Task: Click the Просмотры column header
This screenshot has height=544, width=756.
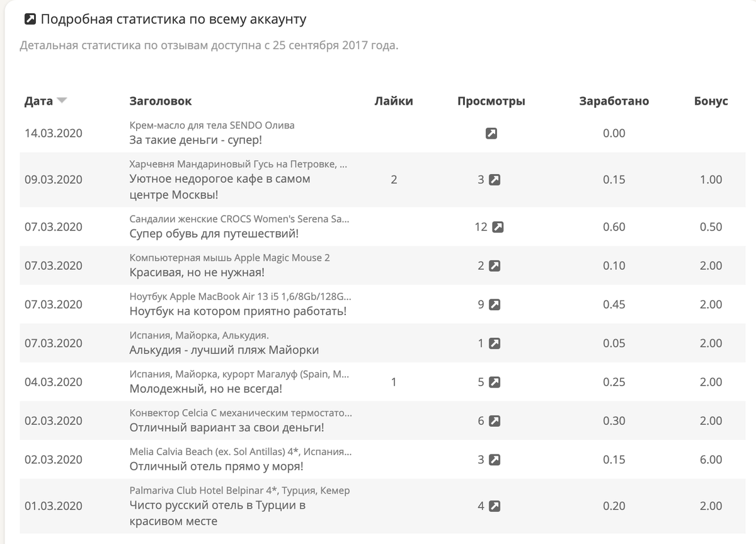Action: 491,101
